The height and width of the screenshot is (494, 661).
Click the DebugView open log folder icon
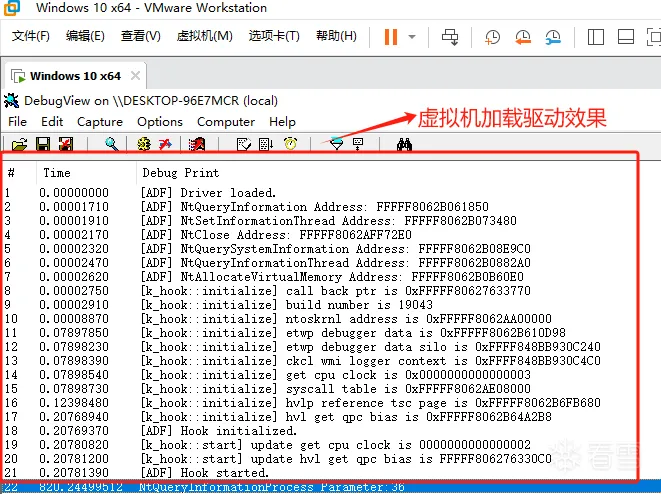[19, 144]
